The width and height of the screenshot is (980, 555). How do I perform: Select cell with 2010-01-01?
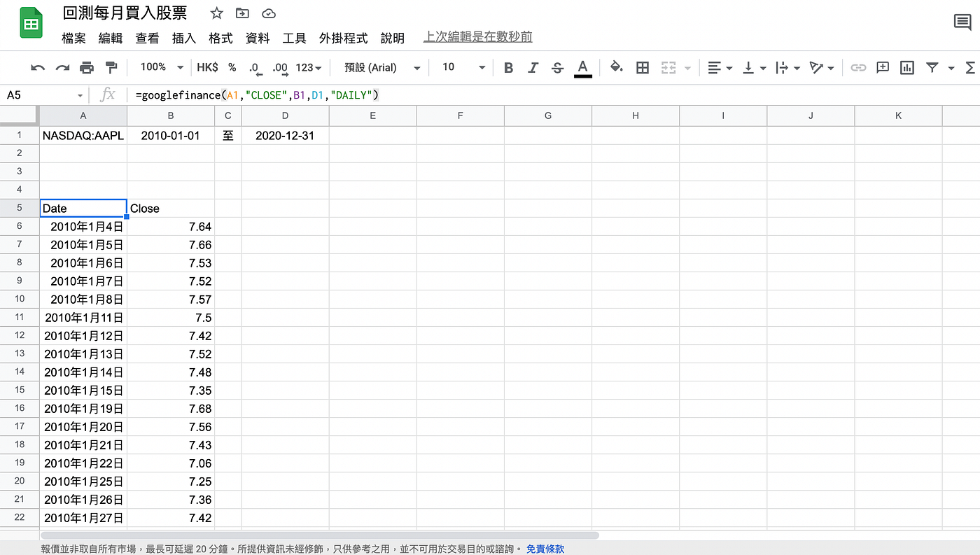pyautogui.click(x=171, y=136)
